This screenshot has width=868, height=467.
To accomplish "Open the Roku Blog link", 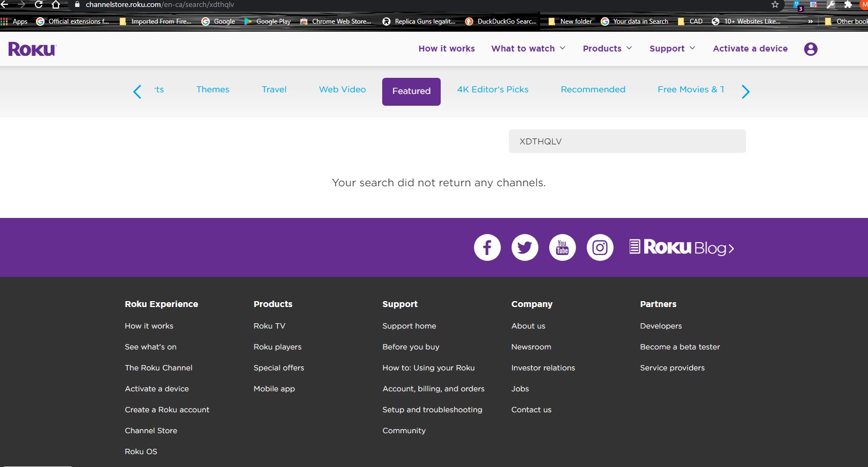I will (x=682, y=247).
